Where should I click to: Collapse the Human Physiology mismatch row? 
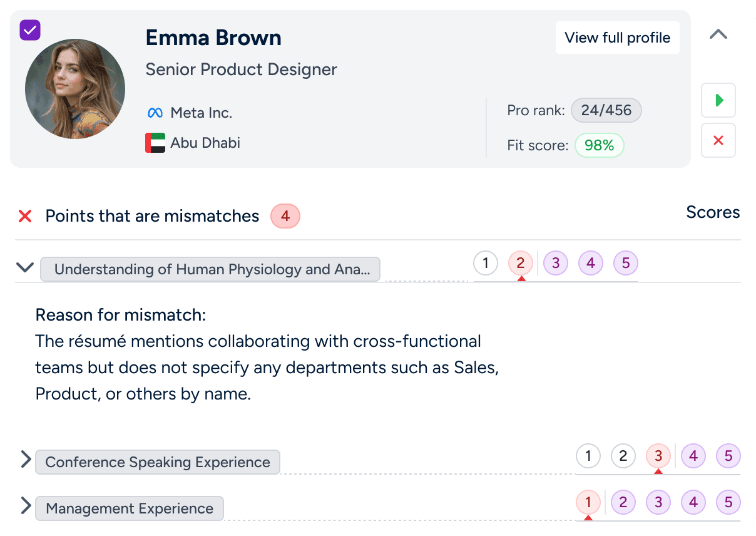pos(25,267)
